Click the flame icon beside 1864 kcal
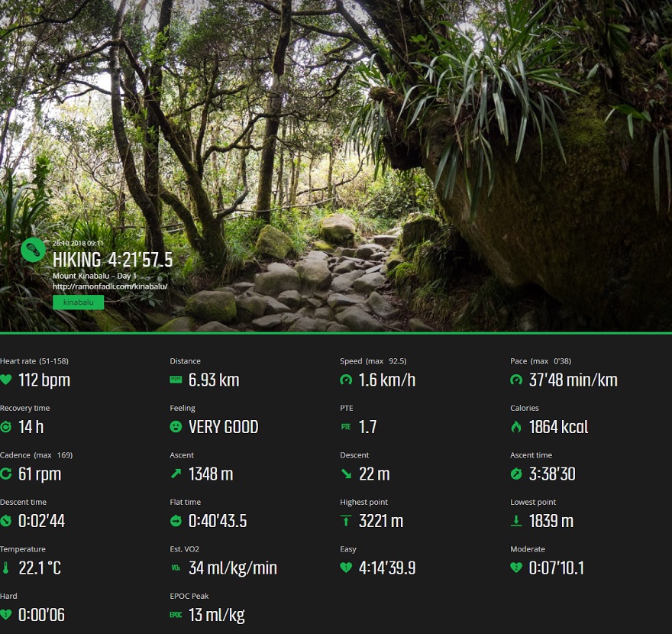672x634 pixels. (x=516, y=426)
